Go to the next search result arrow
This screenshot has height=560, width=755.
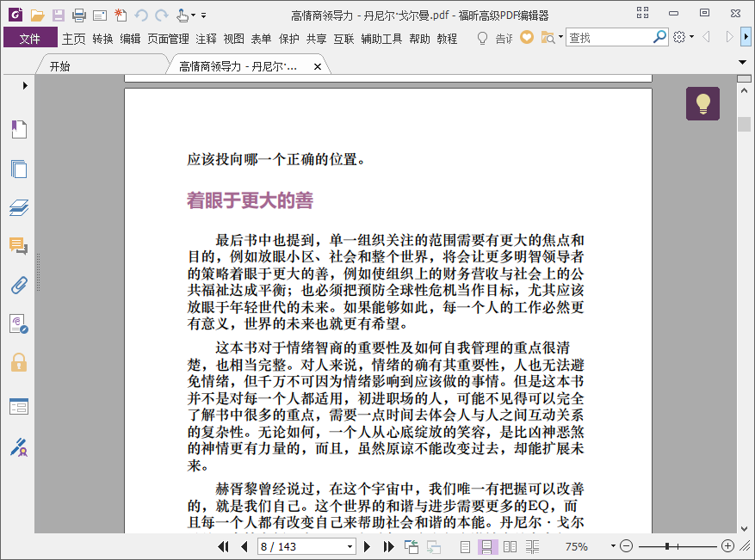(x=729, y=37)
